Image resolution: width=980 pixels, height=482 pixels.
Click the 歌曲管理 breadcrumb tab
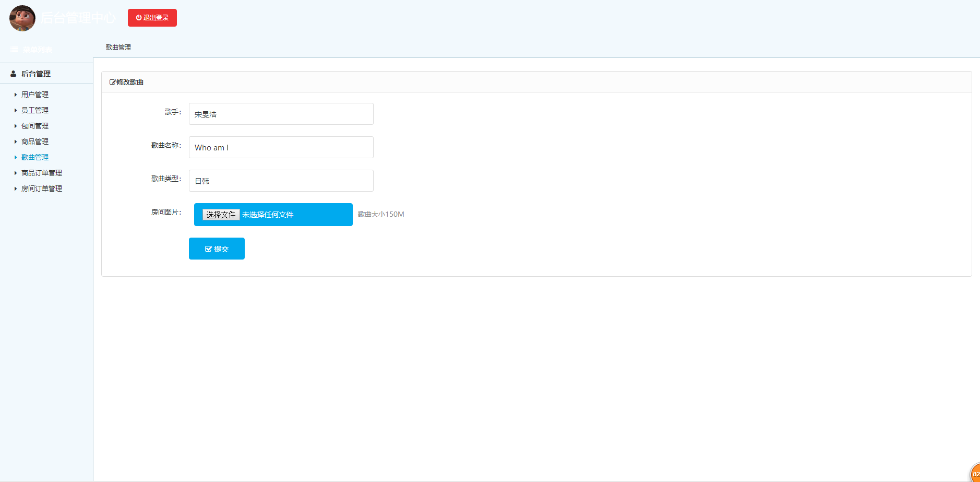(118, 47)
